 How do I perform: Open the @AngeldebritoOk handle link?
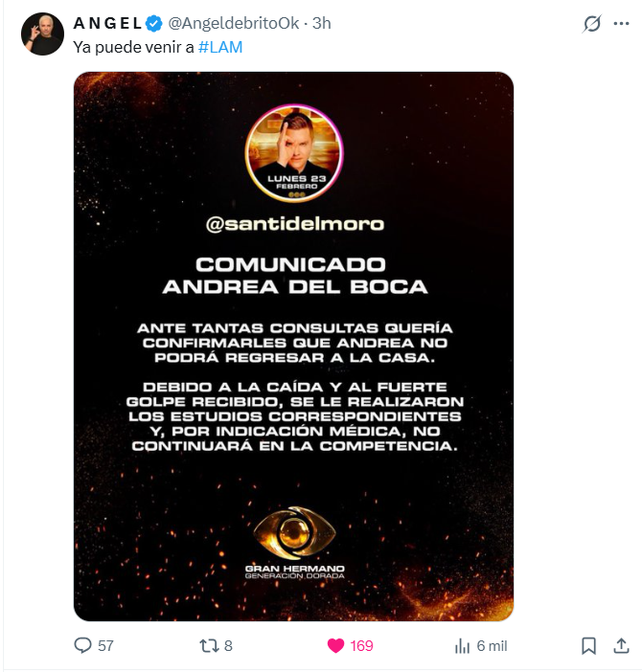[234, 24]
